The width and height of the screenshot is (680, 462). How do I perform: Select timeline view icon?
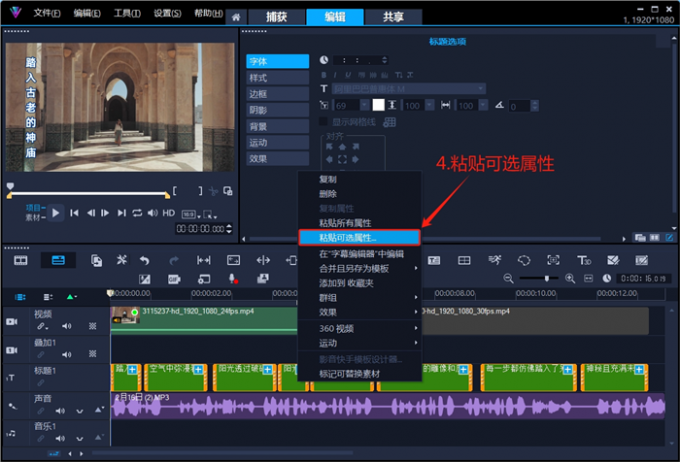[58, 260]
